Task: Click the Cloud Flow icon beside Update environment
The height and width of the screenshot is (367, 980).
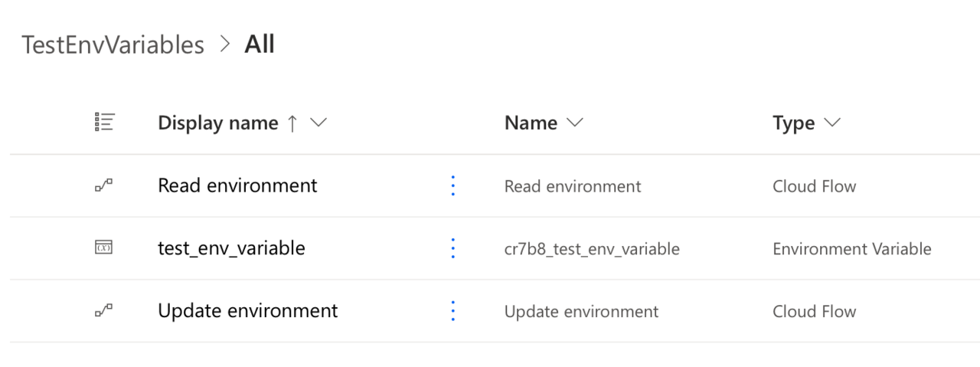Action: 103,311
